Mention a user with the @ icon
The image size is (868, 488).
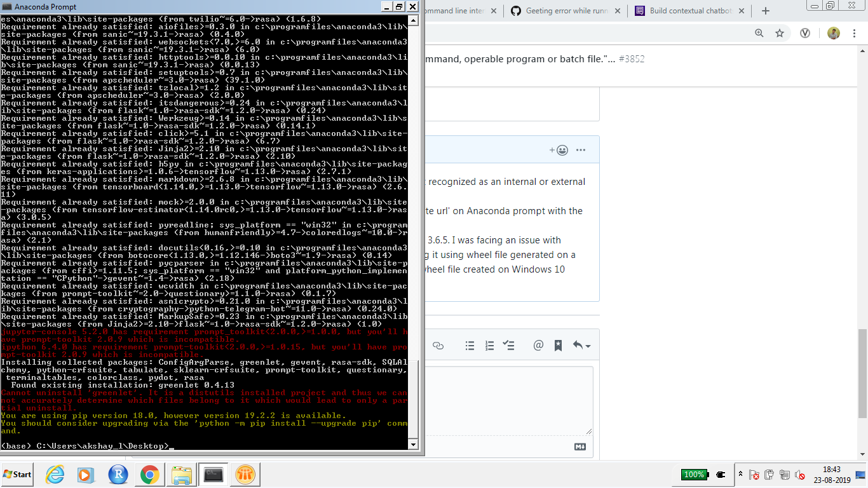tap(538, 344)
